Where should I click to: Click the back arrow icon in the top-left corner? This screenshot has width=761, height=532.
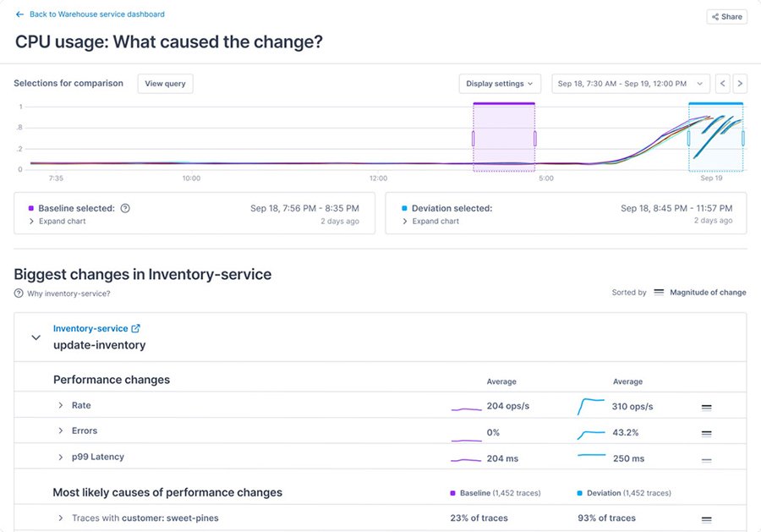(18, 14)
